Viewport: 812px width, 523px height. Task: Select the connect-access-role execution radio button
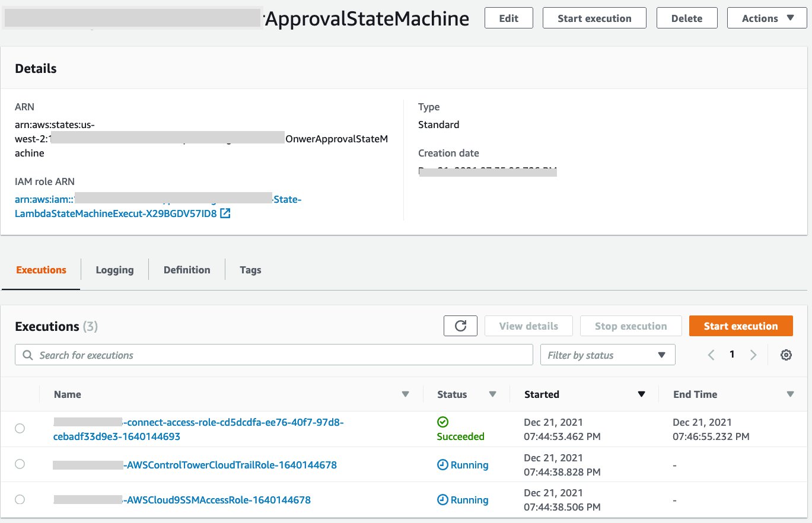click(20, 429)
